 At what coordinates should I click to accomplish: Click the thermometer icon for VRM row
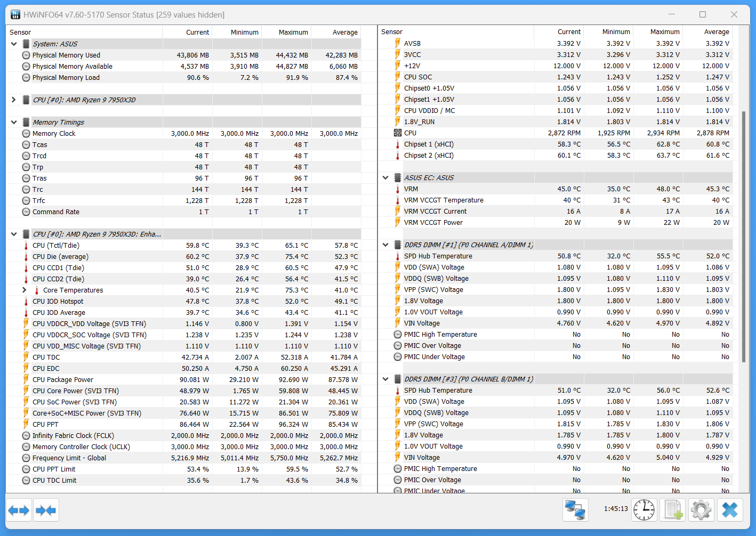[x=398, y=189]
